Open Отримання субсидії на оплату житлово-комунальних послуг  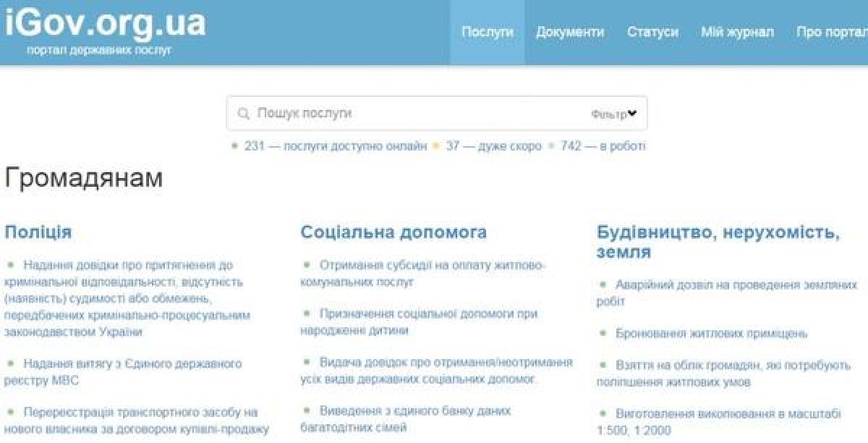pos(423,274)
